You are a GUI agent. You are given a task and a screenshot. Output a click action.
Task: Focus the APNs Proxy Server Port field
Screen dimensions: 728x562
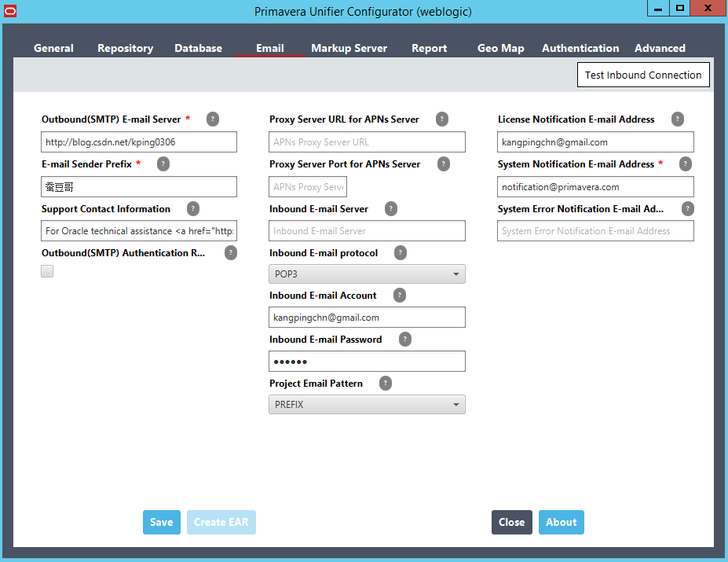pyautogui.click(x=308, y=187)
